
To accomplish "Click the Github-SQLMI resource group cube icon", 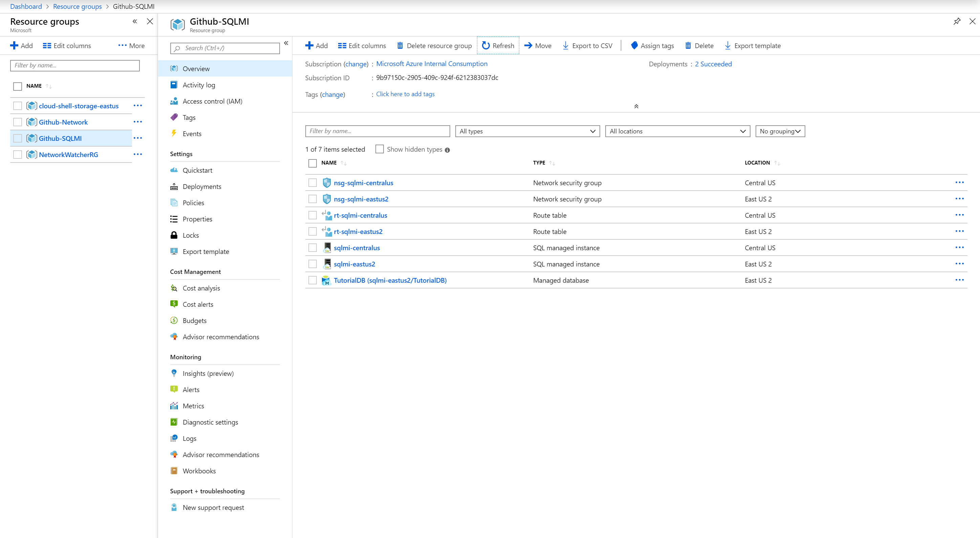I will (31, 138).
